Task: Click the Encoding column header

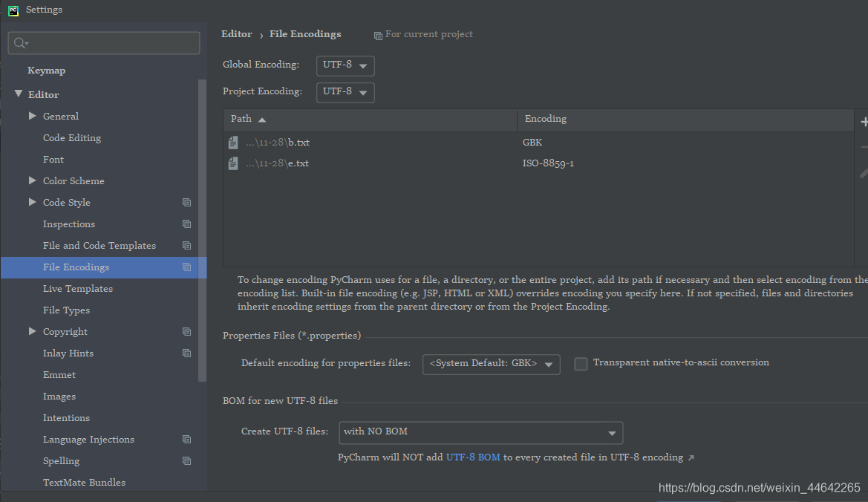Action: click(x=685, y=120)
